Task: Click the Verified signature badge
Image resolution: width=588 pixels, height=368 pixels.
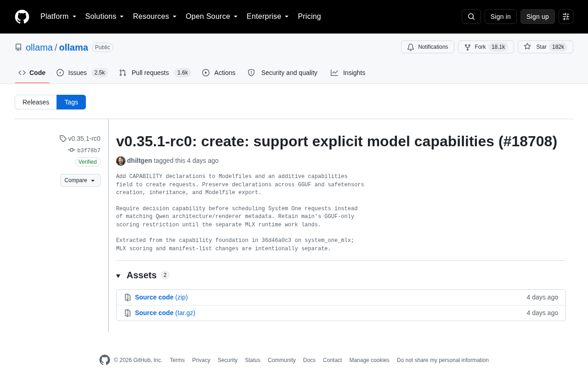Action: pyautogui.click(x=88, y=162)
